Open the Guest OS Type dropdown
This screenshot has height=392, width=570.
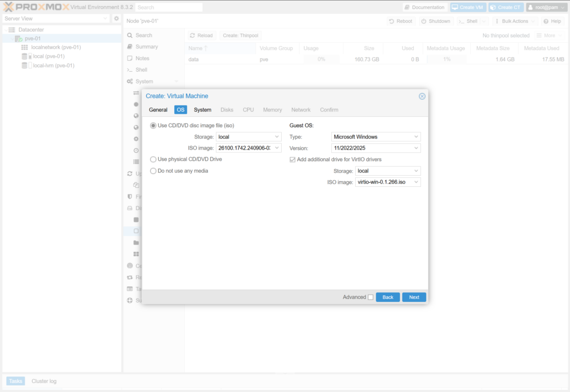[416, 137]
